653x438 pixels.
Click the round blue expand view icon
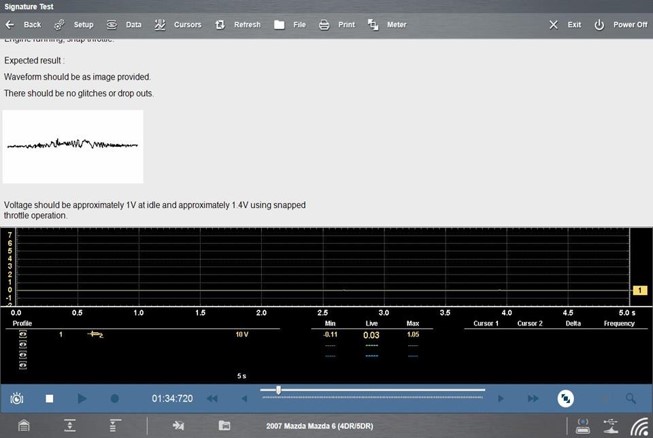pyautogui.click(x=565, y=398)
